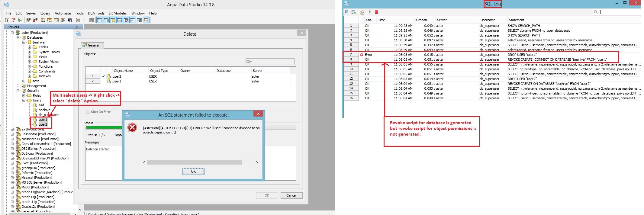Click the search magnifier in Delete dialog Objects filter

[249, 62]
